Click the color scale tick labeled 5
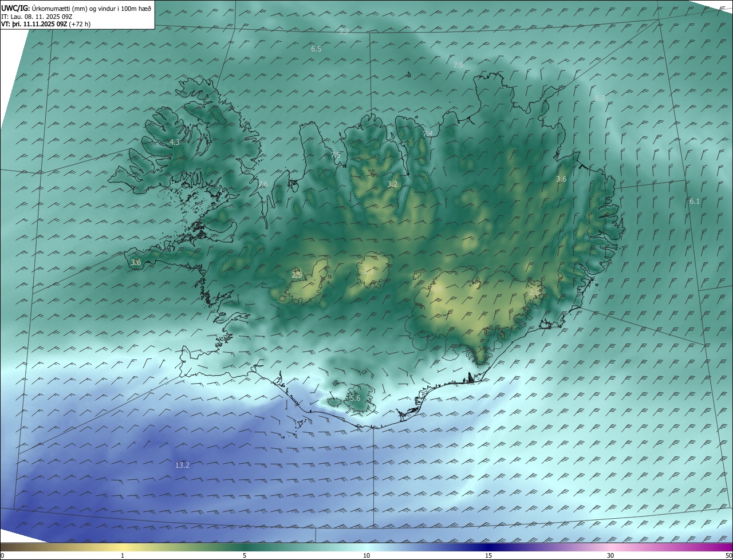 (x=245, y=555)
